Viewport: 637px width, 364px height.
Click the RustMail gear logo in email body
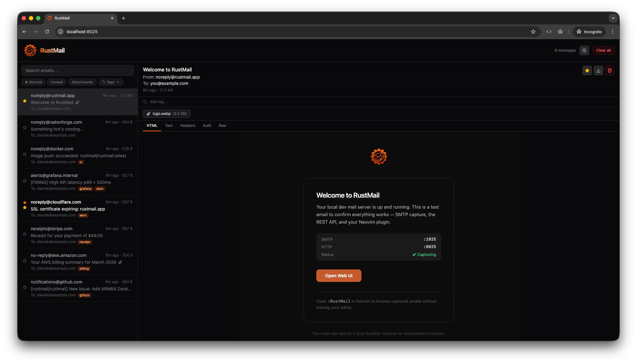pos(379,156)
